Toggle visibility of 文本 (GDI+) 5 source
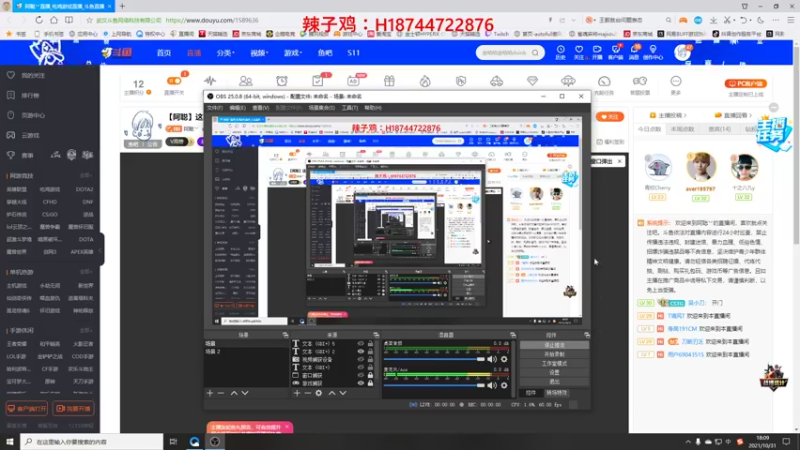This screenshot has width=800, height=450. tap(361, 344)
